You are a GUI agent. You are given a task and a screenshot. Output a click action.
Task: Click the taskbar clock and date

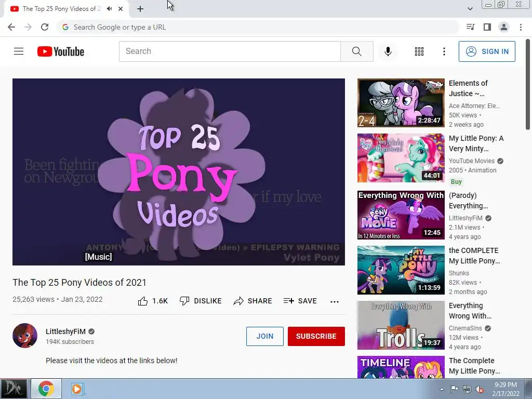click(506, 389)
